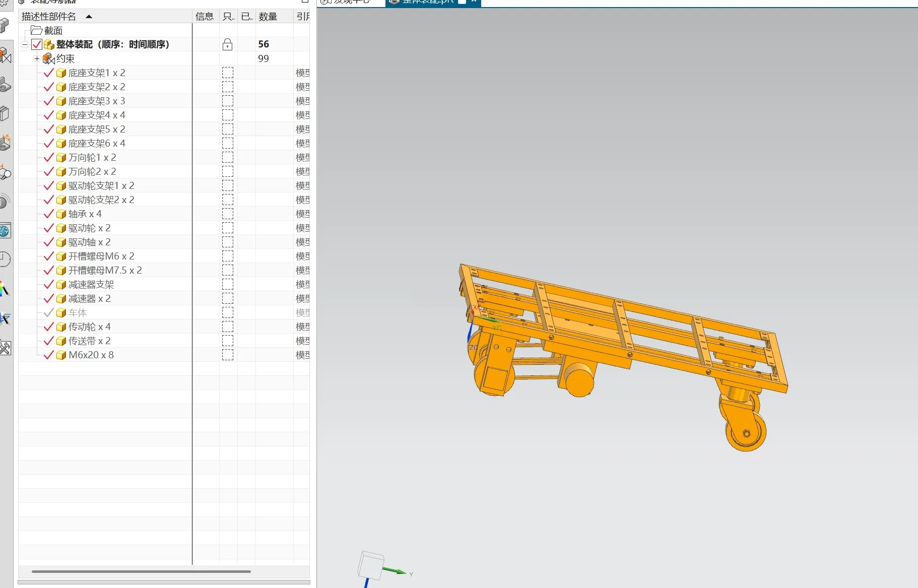Open the Part Navigator sidebar tab
Screen dimensions: 918x588
(x=5, y=85)
